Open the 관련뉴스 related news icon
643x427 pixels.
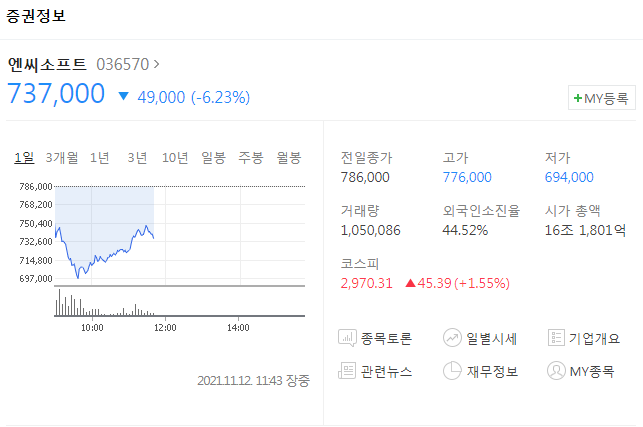[x=349, y=371]
